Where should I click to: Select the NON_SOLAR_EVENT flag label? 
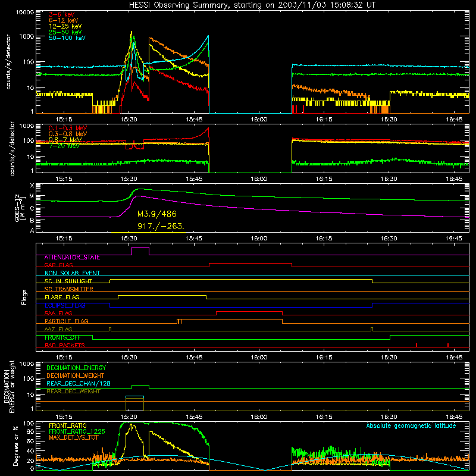pos(72,273)
